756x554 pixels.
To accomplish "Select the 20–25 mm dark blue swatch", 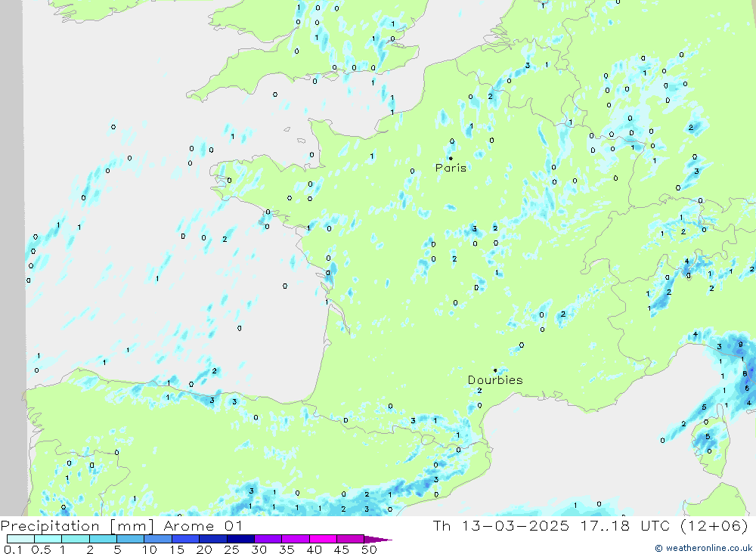I will click(213, 539).
